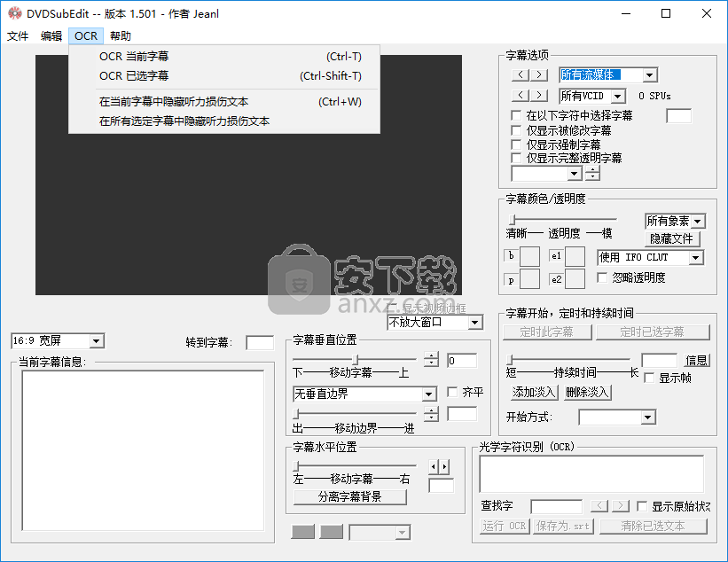Enable 忽略透明度 checkbox
This screenshot has height=562, width=728.
coord(602,277)
